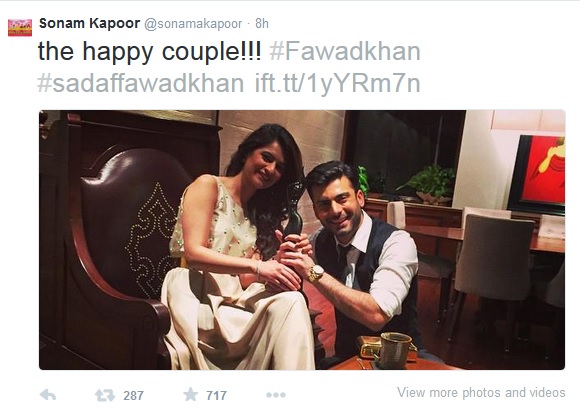Viewport: 580px width, 415px height.
Task: Open the tweet's 8h timestamp
Action: (262, 24)
